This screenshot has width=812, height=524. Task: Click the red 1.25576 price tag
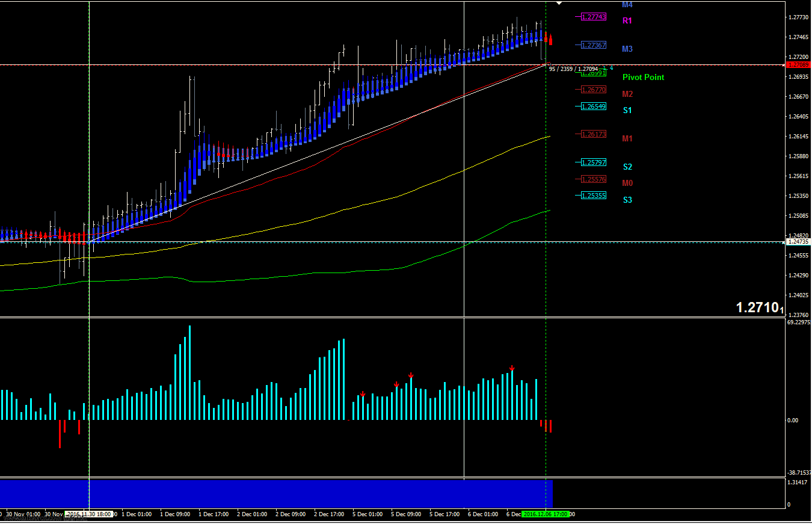click(593, 179)
